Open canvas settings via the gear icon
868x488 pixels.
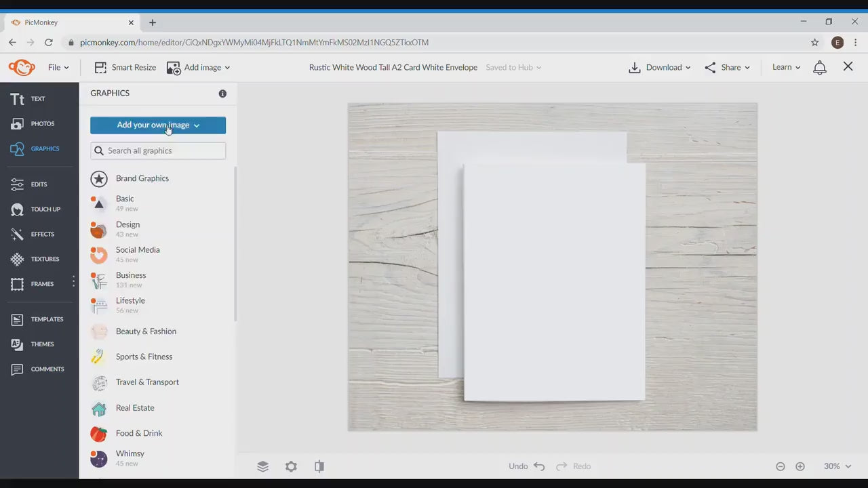coord(291,466)
